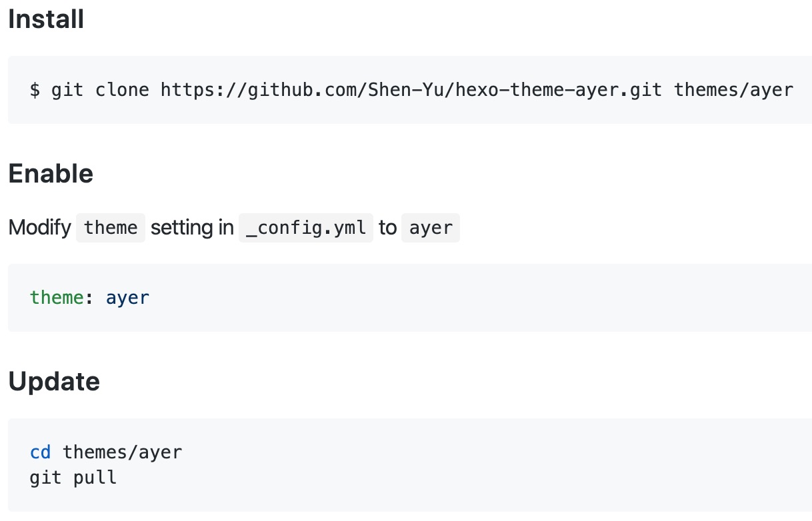The height and width of the screenshot is (521, 812).
Task: Click the git pull command line
Action: 73,478
